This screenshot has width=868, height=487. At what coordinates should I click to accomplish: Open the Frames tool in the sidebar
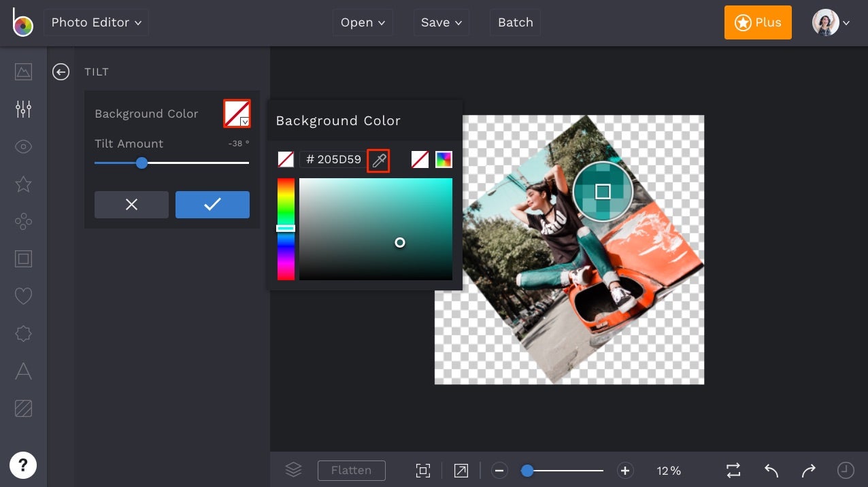[x=23, y=258]
